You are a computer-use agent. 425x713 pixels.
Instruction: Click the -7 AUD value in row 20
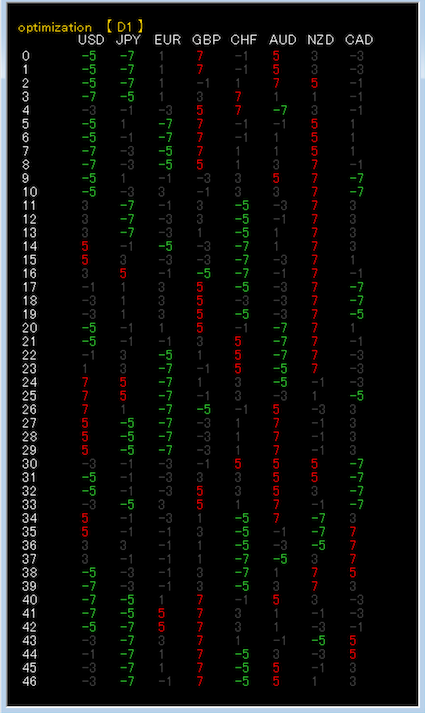[x=280, y=328]
